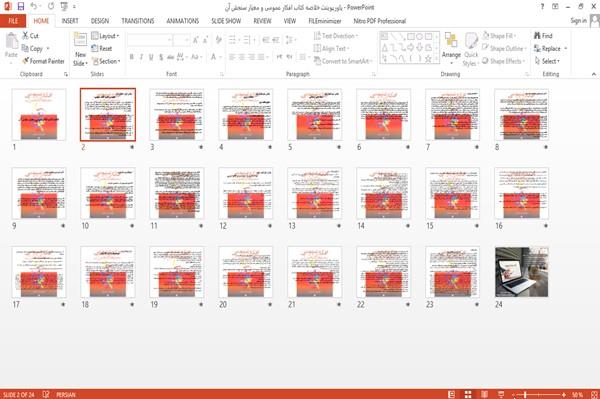Click the Save icon in quick access toolbar
Screen dimensions: 600x399
click(x=21, y=7)
